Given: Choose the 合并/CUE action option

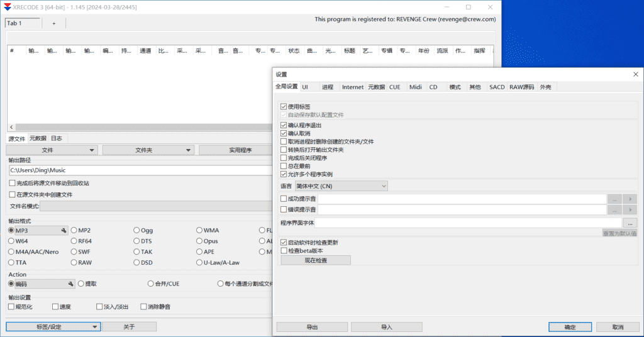Looking at the screenshot, I should (150, 284).
